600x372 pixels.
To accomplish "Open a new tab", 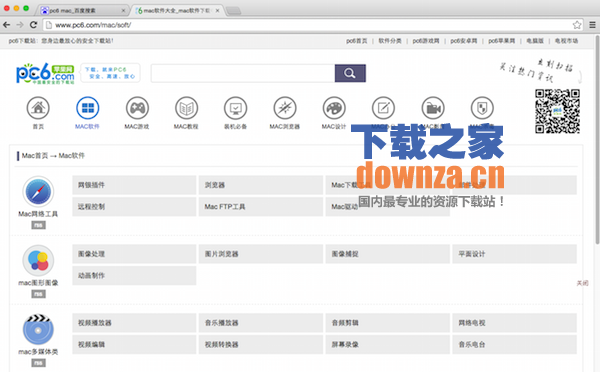I will (x=233, y=11).
